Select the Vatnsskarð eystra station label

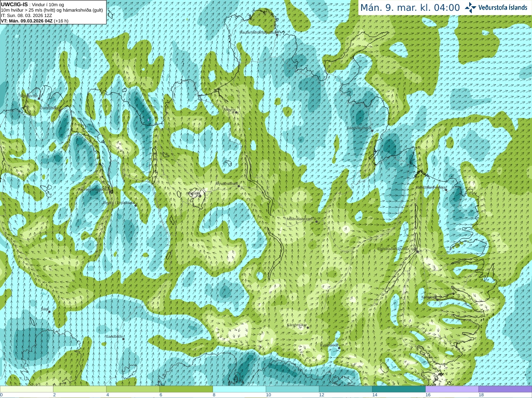[x=431, y=187]
